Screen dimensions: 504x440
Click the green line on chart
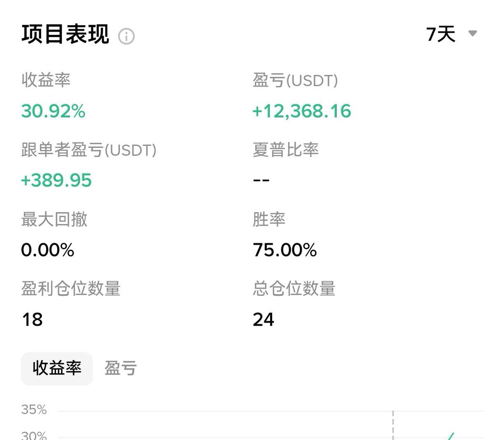[451, 436]
